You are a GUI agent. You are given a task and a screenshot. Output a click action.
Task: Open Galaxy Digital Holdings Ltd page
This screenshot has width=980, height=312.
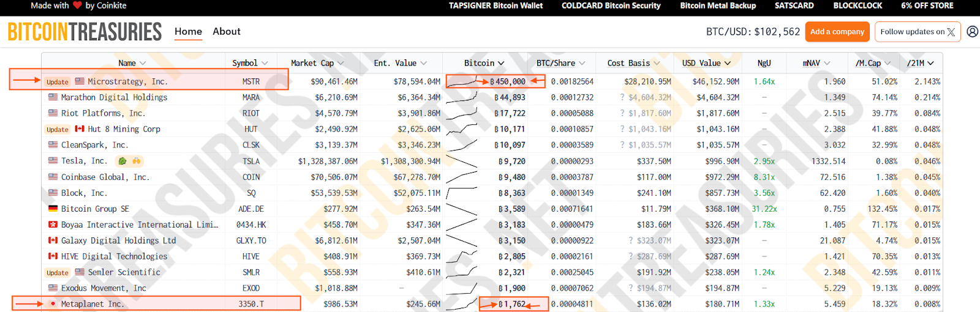tap(118, 240)
